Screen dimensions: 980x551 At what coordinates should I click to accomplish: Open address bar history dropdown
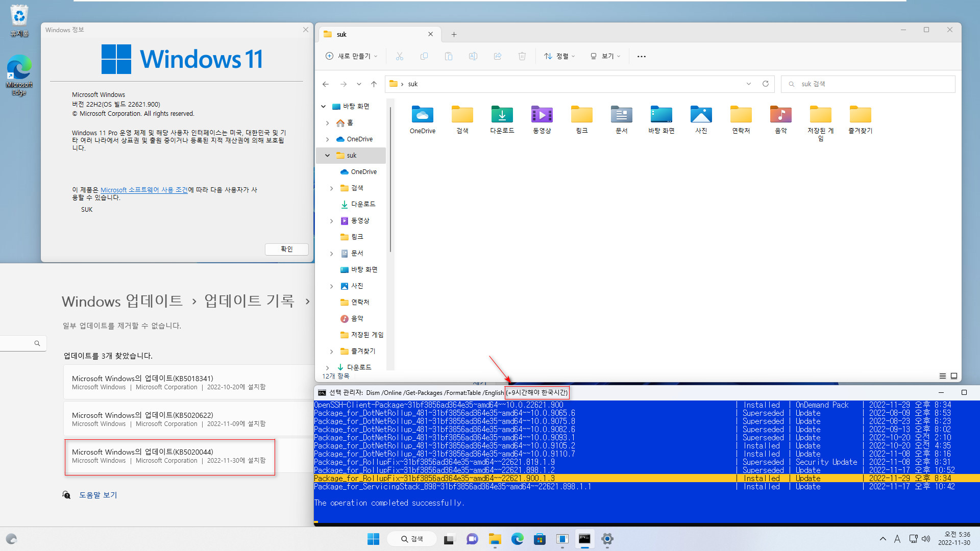coord(748,84)
